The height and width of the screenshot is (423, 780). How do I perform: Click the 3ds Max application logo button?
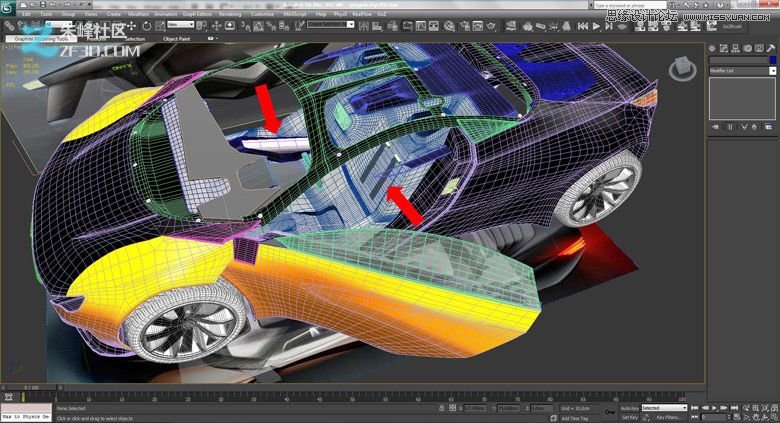click(x=8, y=8)
